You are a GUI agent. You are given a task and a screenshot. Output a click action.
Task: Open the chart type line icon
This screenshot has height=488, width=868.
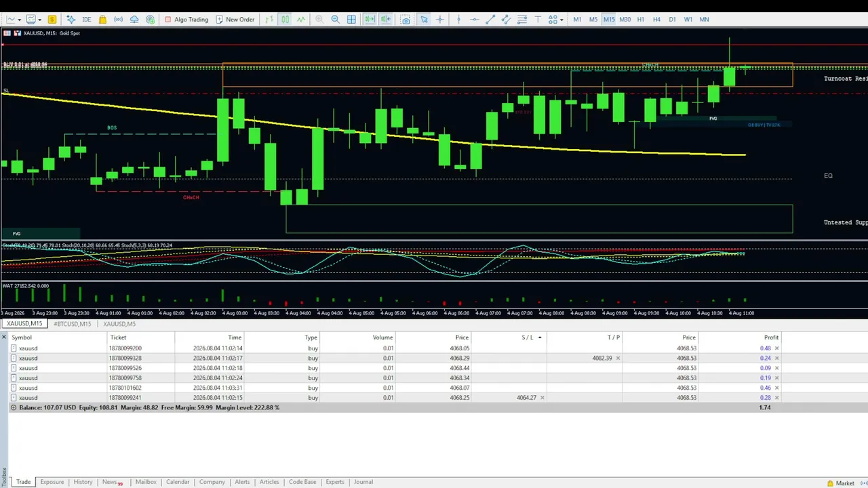[11, 19]
